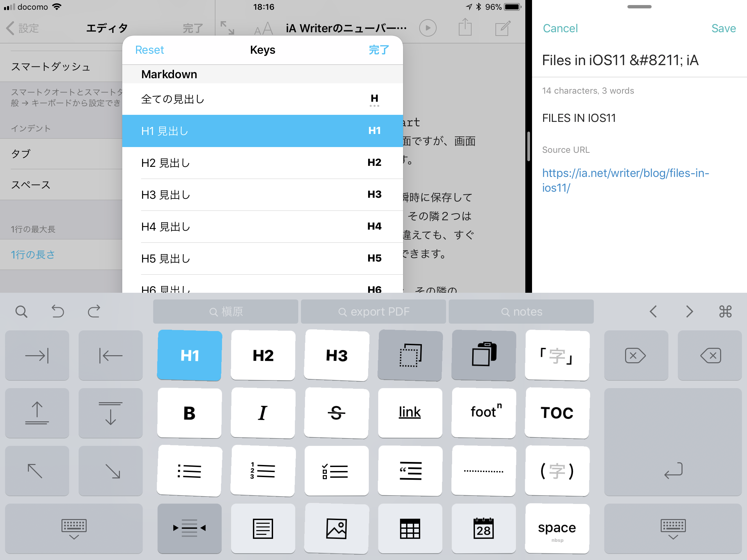Screen dimensions: 747x560
Task: Tap the text block key
Action: (263, 528)
